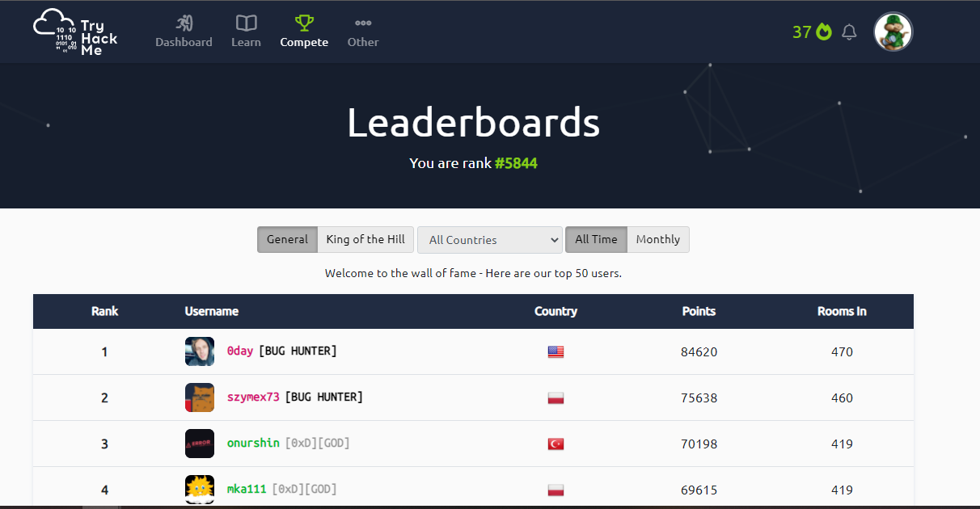
Task: Open notifications bell
Action: [849, 32]
